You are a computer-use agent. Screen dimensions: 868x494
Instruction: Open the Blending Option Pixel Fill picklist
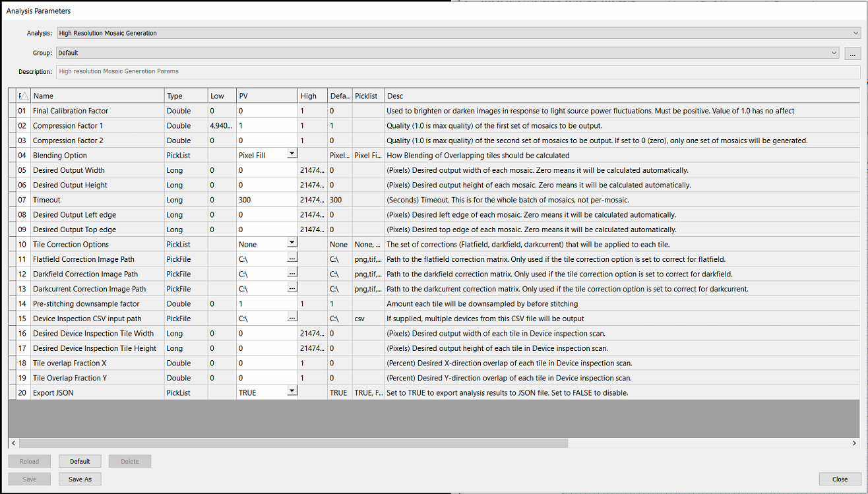292,155
